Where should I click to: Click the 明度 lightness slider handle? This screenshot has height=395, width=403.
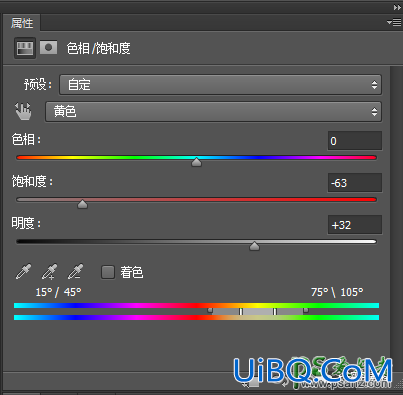[x=254, y=246]
